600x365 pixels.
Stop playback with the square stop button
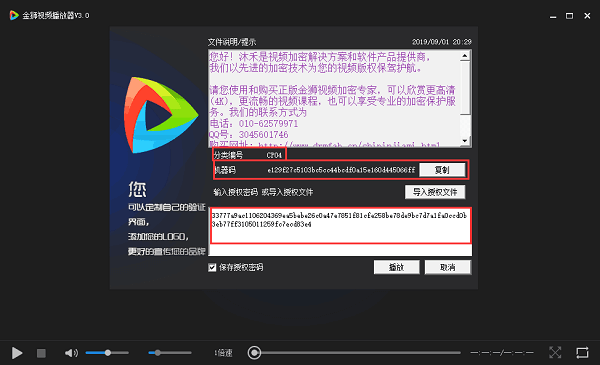[41, 353]
